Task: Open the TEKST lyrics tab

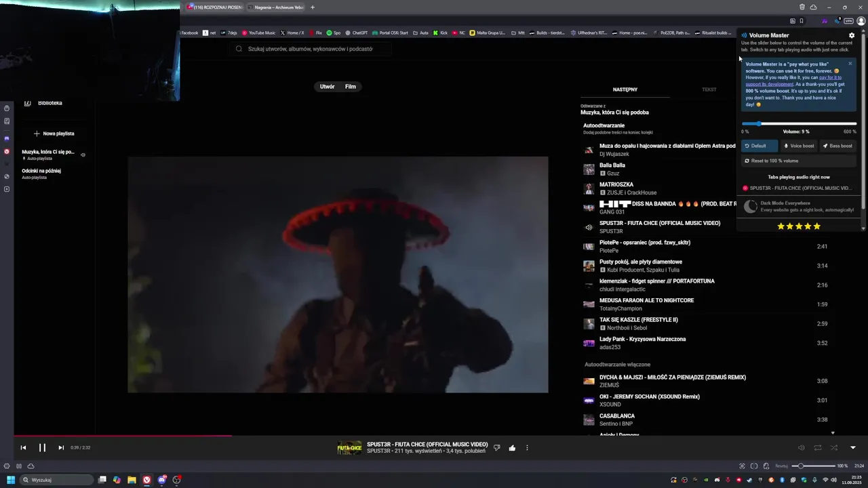Action: (x=709, y=89)
